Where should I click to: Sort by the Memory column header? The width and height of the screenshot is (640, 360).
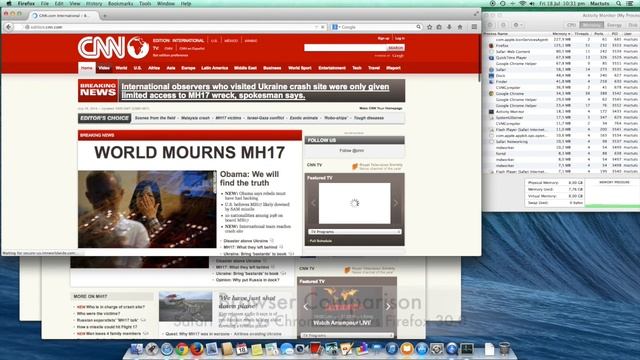[561, 34]
